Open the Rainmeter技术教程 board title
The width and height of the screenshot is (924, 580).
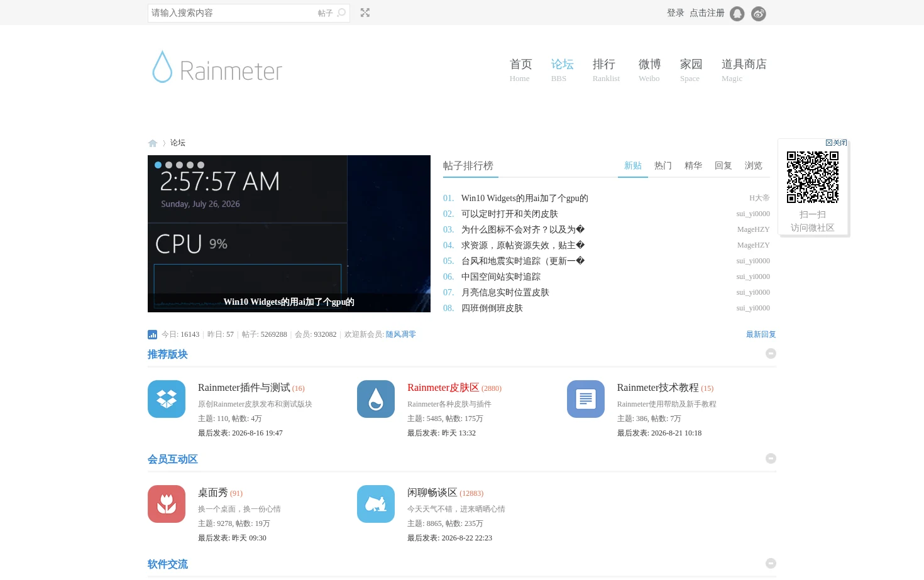(657, 388)
